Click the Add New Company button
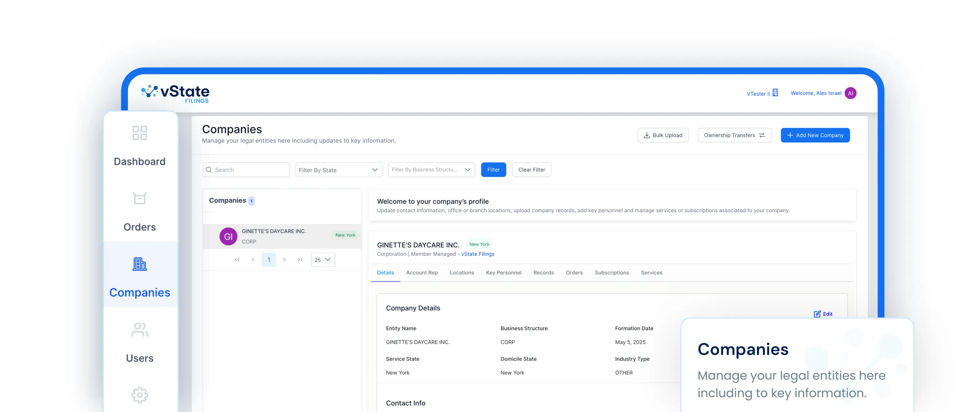This screenshot has width=980, height=412. (815, 135)
